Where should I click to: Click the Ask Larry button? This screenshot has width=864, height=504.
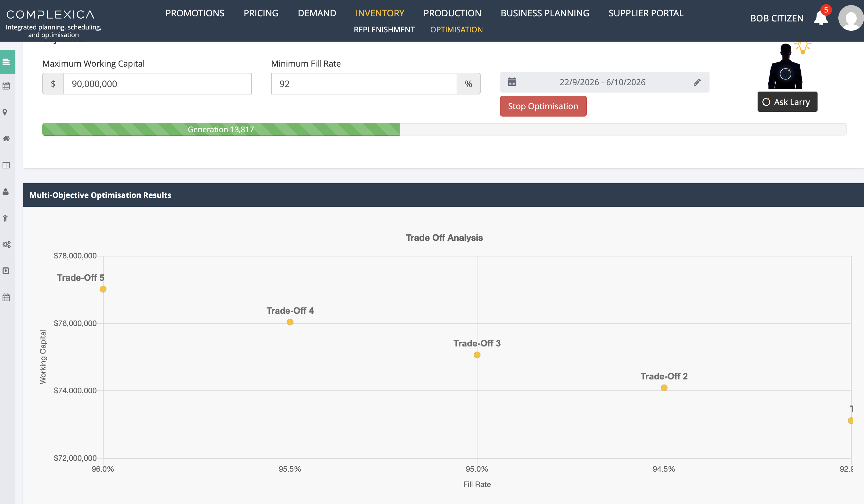tap(787, 102)
